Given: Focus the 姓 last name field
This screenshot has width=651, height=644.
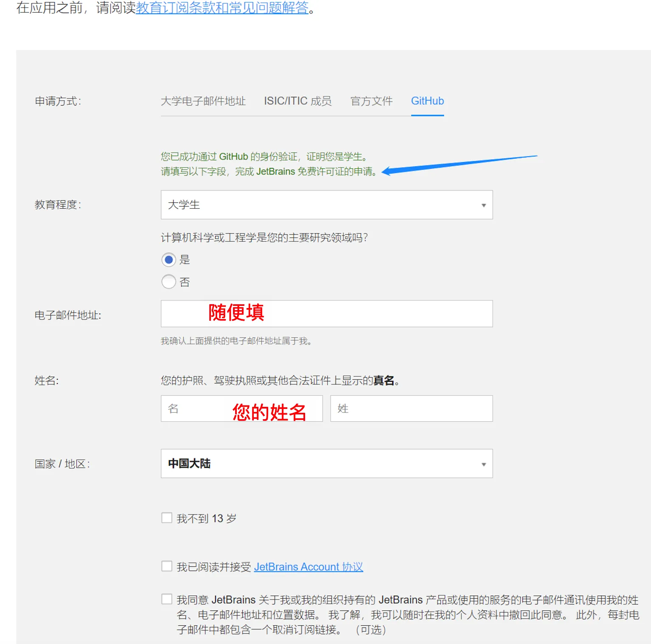Looking at the screenshot, I should (x=411, y=409).
